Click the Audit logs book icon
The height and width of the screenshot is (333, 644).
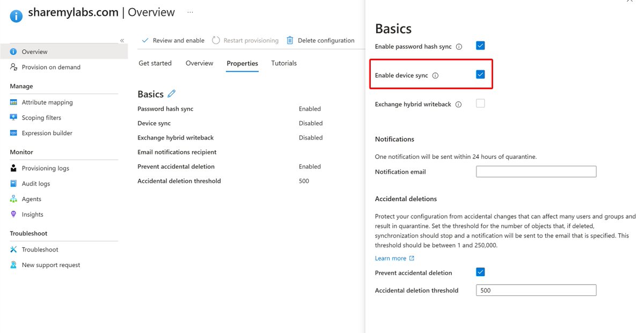pos(13,183)
